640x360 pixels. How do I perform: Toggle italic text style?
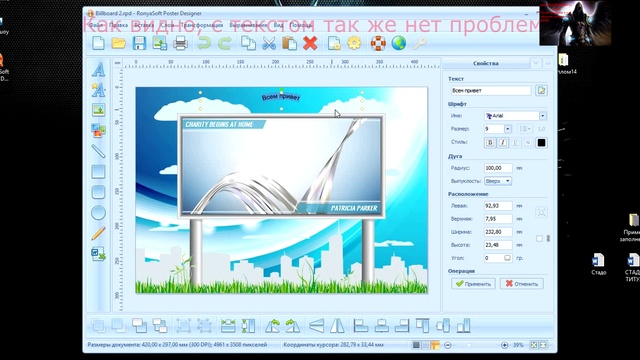click(502, 142)
